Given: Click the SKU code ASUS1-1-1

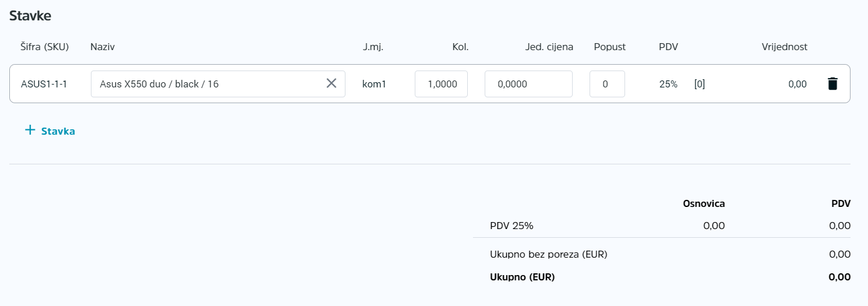Looking at the screenshot, I should click(44, 84).
